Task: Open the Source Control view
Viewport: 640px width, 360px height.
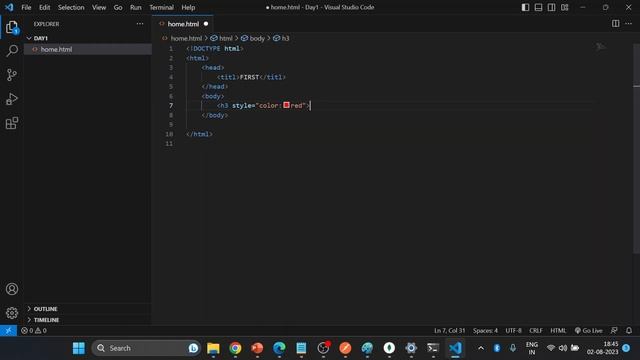Action: (12, 75)
